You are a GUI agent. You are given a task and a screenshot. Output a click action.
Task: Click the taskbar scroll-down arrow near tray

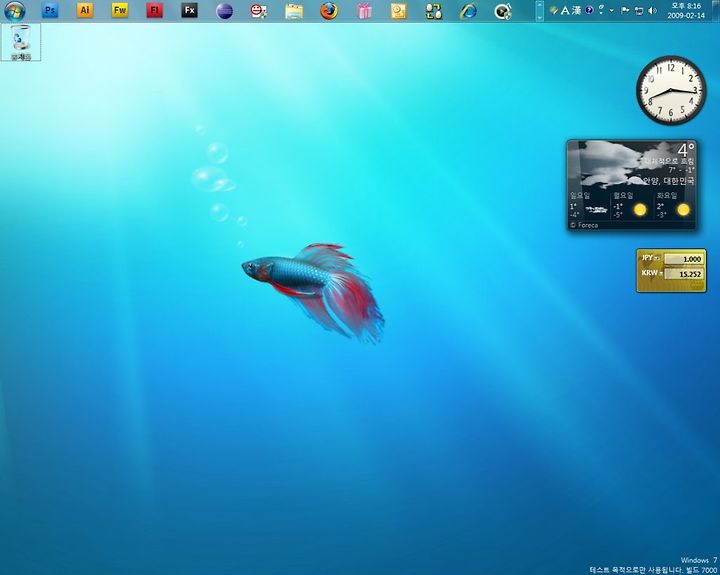tap(540, 16)
